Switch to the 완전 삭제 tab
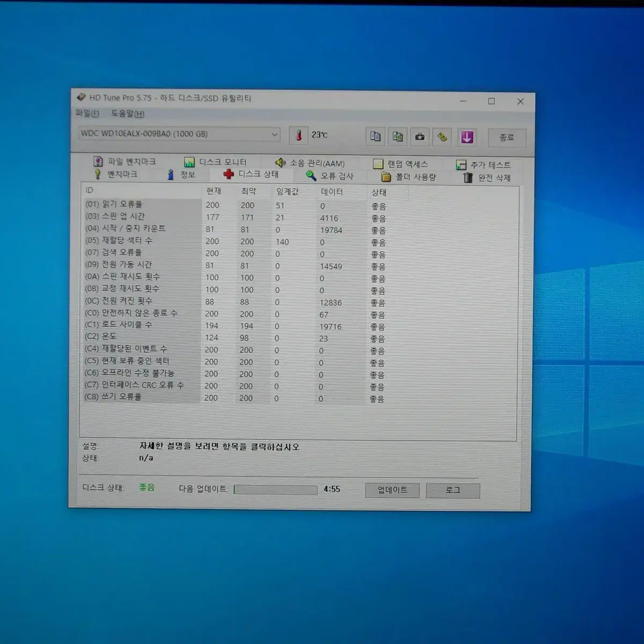644x644 pixels. click(487, 178)
